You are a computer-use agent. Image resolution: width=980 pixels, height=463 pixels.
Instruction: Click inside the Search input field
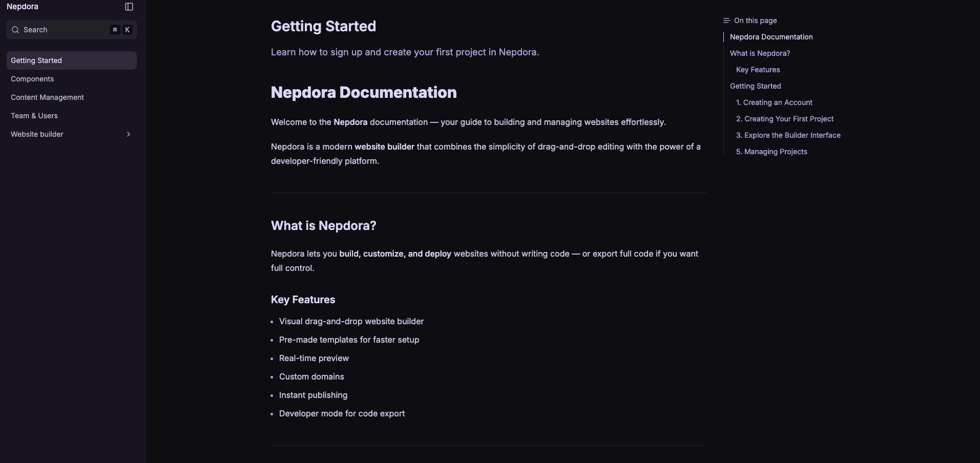click(61, 30)
